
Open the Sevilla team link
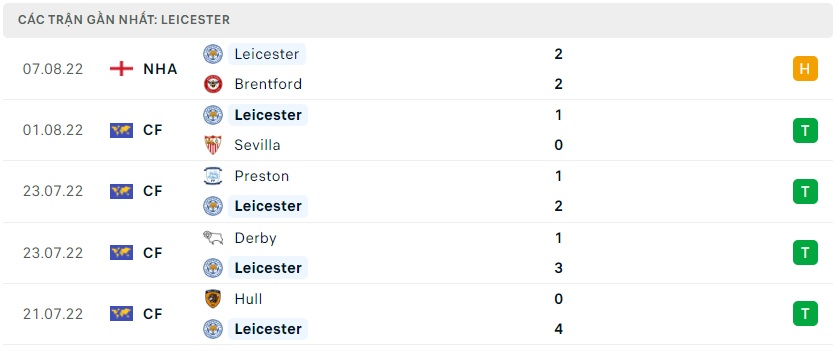257,145
